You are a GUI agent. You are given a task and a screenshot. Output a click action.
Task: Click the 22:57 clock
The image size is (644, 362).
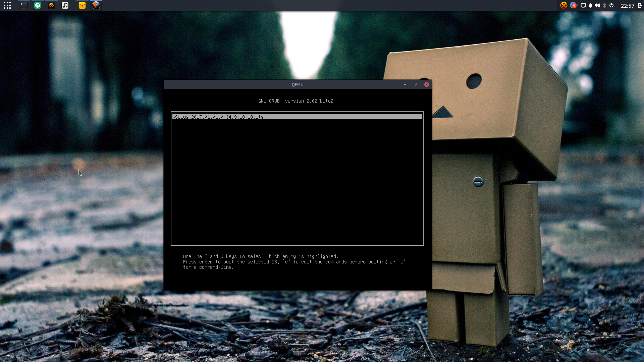tap(628, 6)
